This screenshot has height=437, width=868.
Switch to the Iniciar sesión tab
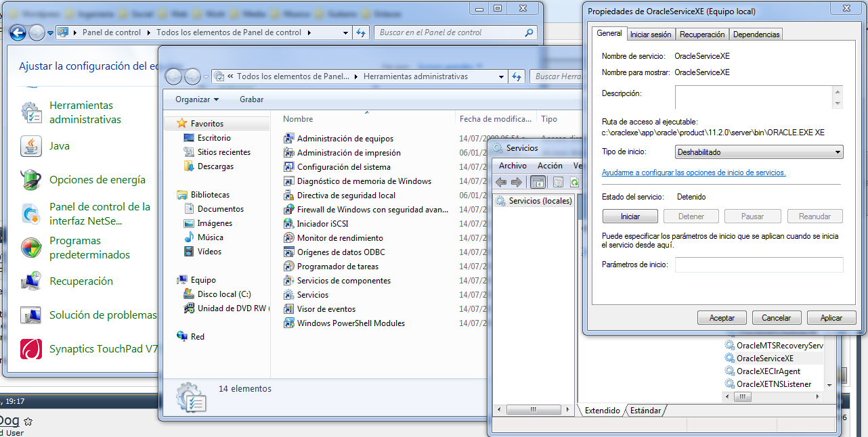(651, 34)
